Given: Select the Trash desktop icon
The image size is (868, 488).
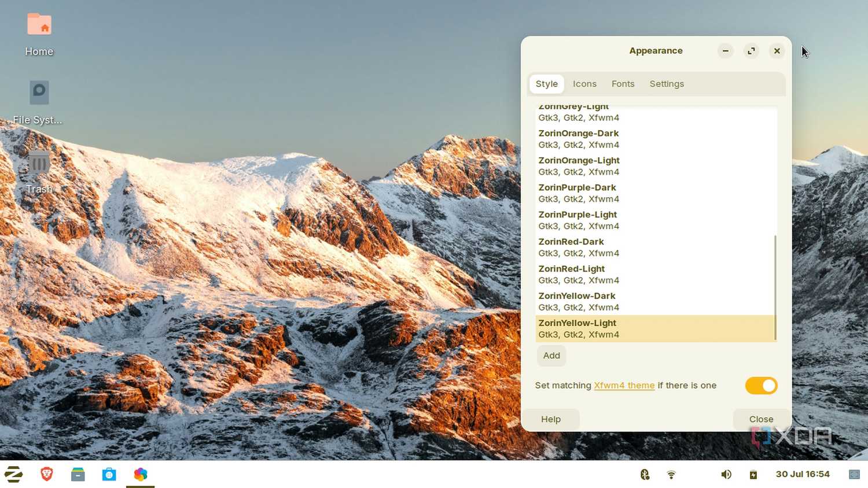Looking at the screenshot, I should 39,172.
